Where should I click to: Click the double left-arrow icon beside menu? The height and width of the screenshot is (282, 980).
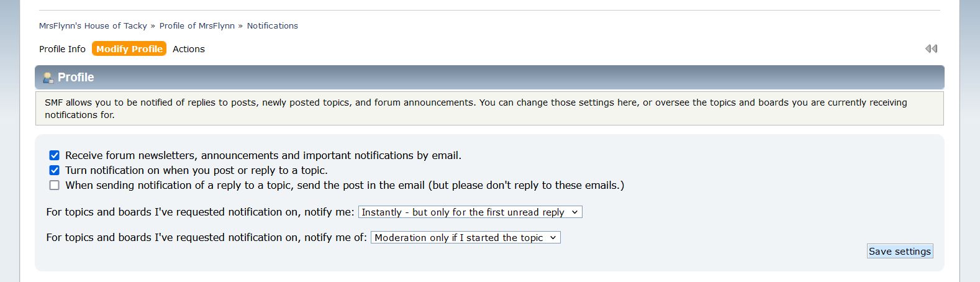click(x=931, y=48)
